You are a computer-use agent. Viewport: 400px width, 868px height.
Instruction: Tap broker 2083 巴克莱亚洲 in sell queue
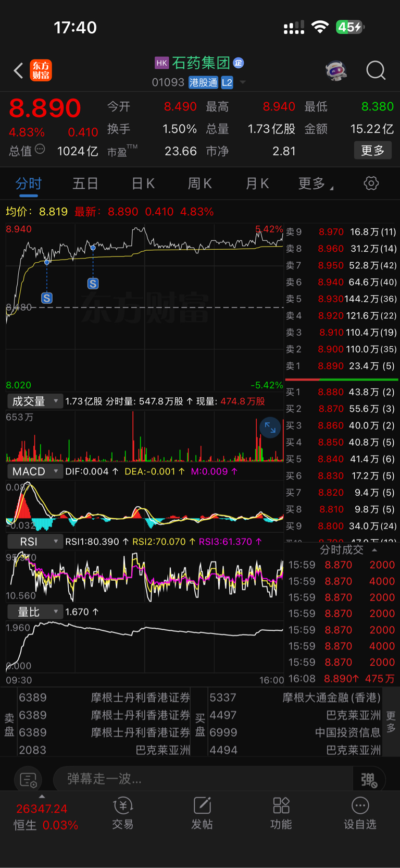click(104, 750)
